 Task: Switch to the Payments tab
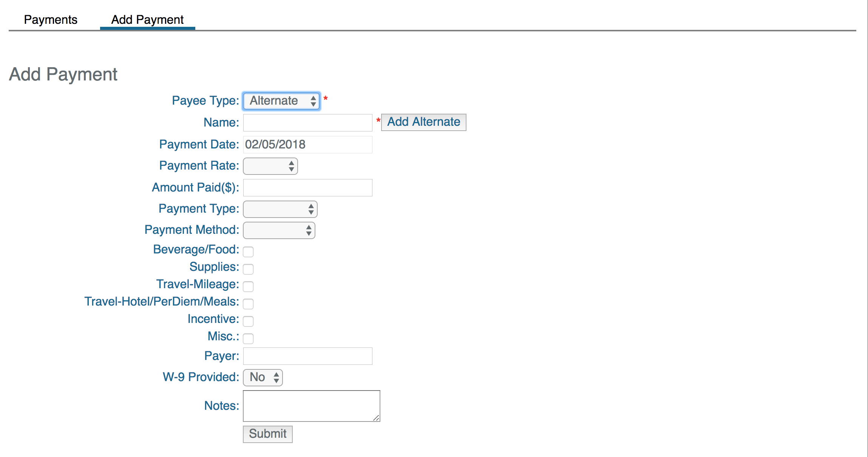[x=51, y=20]
